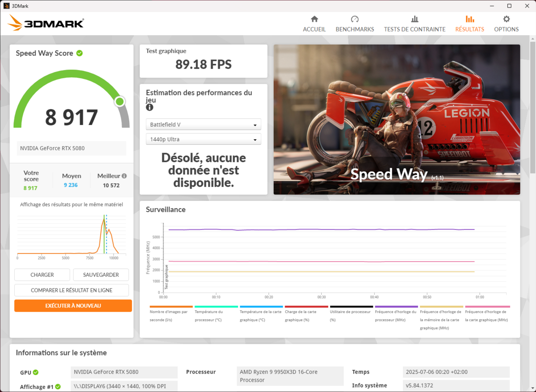Open the 1440p Ultra resolution dropdown
The image size is (536, 392).
tap(203, 139)
